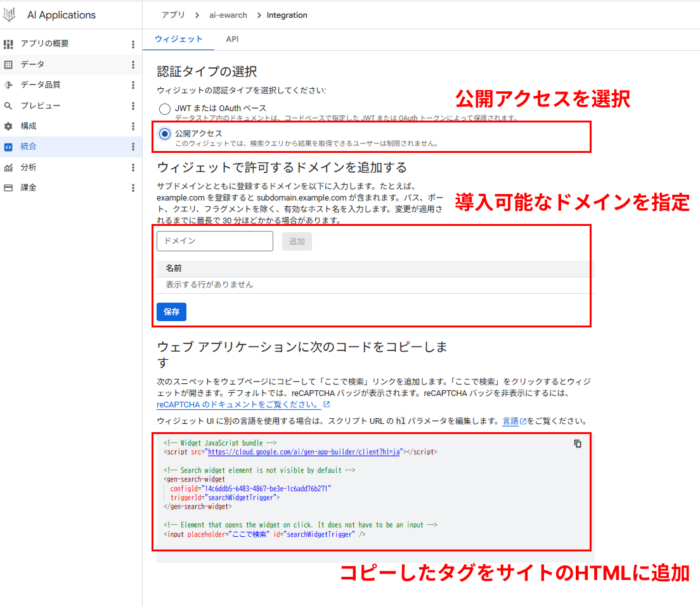Click the データ品質 sparkle icon
700x606 pixels.
click(x=8, y=85)
